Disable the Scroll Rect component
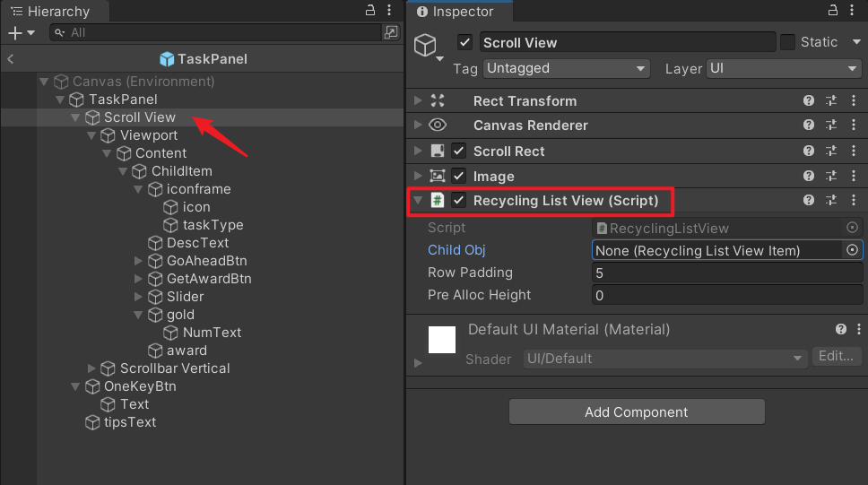Screen dimensions: 868x485 pyautogui.click(x=458, y=151)
